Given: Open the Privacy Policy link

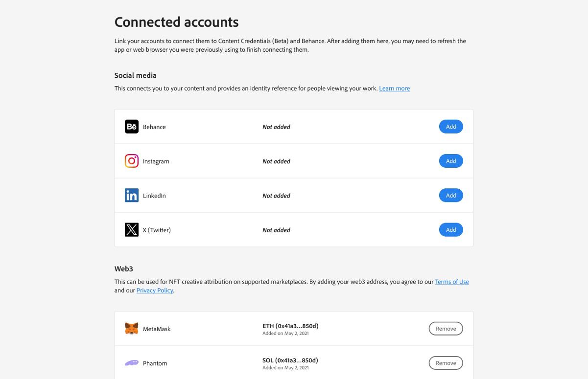Looking at the screenshot, I should tap(155, 290).
